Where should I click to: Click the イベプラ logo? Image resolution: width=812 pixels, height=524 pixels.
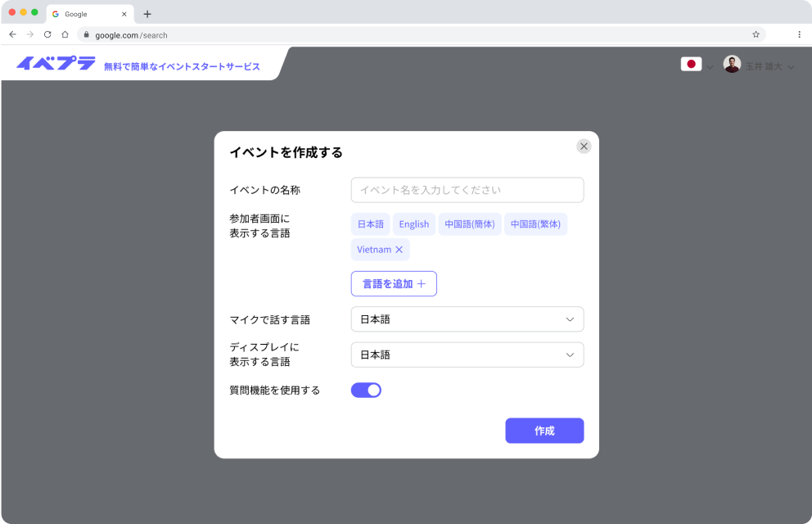tap(56, 64)
